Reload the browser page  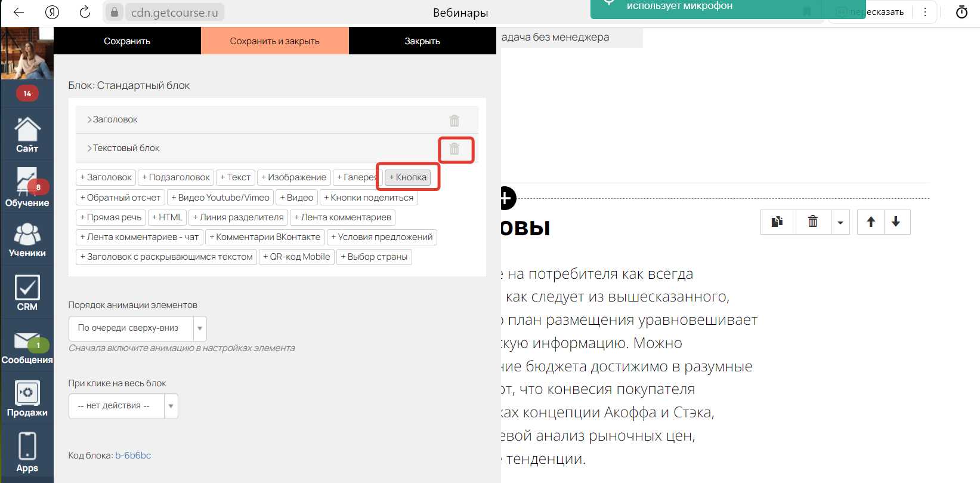[85, 13]
